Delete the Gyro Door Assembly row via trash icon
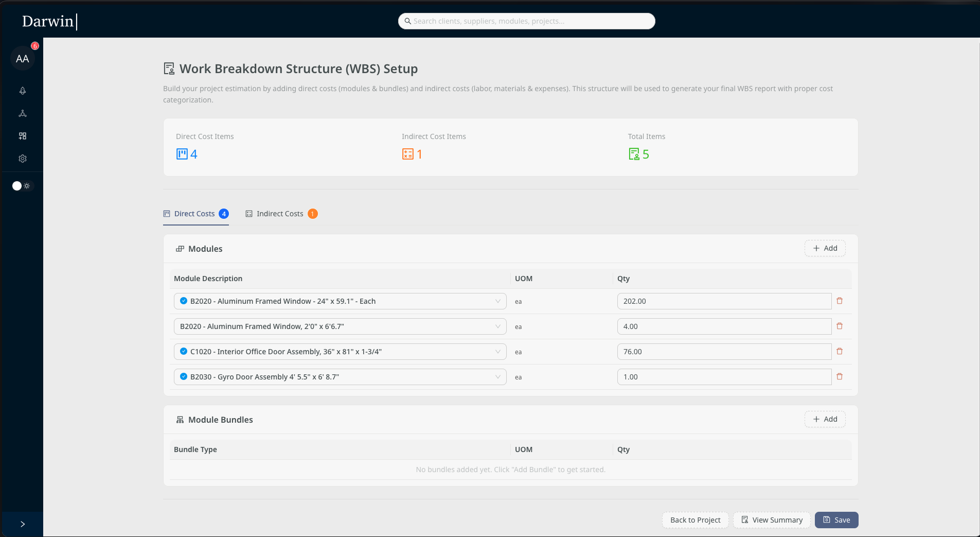The width and height of the screenshot is (980, 537). pyautogui.click(x=840, y=376)
